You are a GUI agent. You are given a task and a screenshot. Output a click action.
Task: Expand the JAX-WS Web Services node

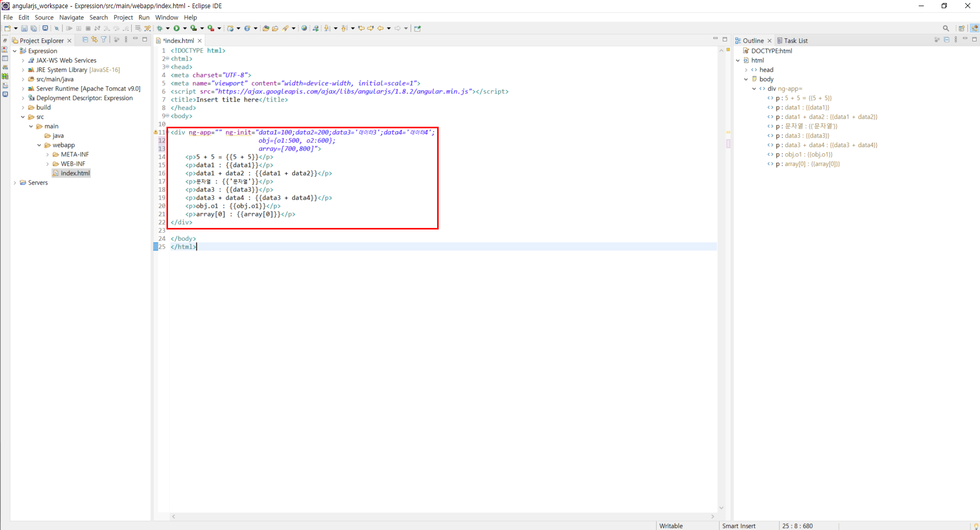(23, 60)
